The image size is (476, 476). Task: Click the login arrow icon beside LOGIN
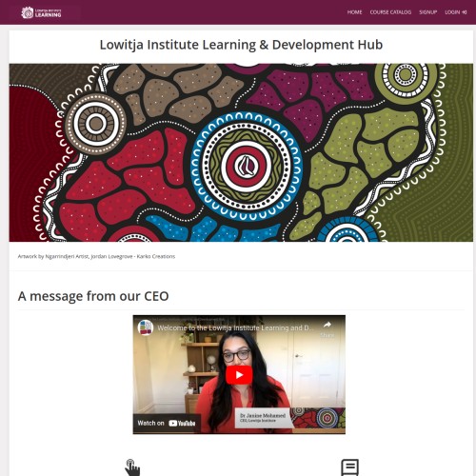[465, 12]
